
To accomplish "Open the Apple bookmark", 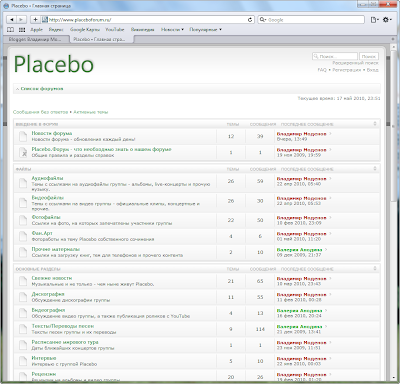I will click(x=36, y=30).
